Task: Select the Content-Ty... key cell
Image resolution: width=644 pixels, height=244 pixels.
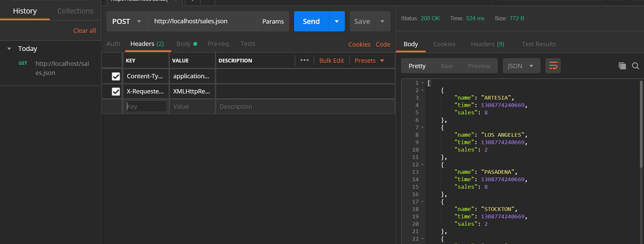Action: 147,76
